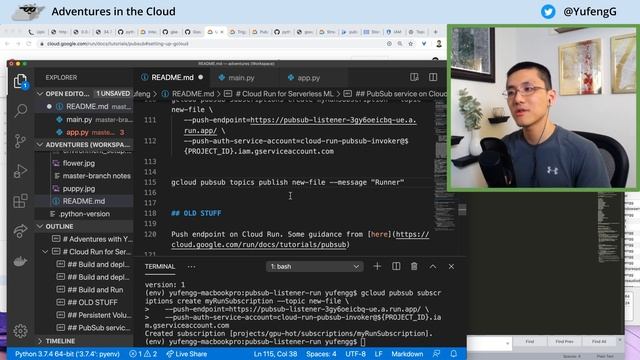Close the terminal panel
This screenshot has width=640, height=360.
[x=451, y=267]
